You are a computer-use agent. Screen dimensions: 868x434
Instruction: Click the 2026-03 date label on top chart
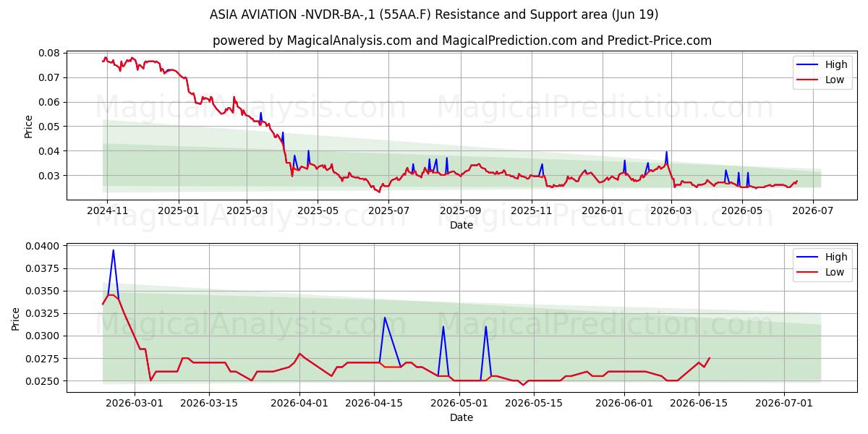point(671,210)
